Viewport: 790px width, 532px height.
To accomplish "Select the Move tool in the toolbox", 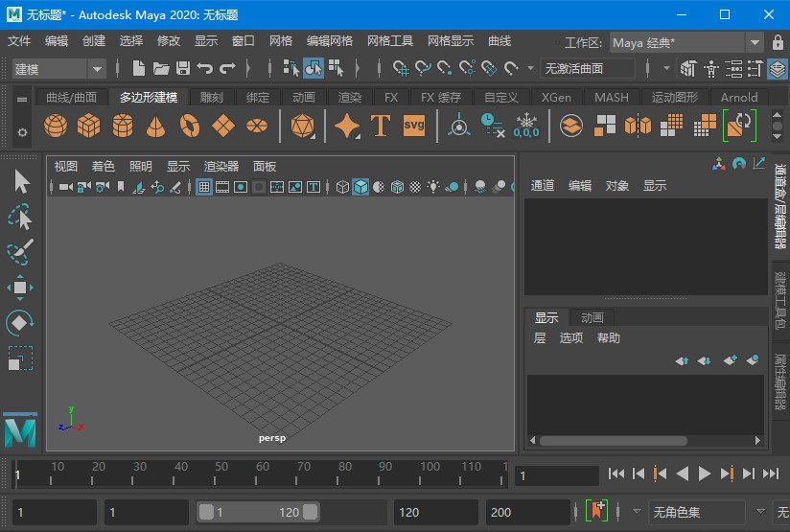I will [x=20, y=288].
